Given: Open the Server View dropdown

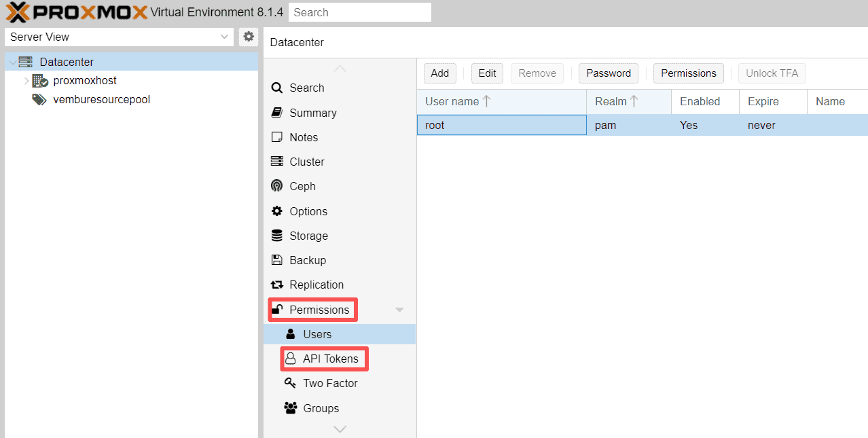Looking at the screenshot, I should coord(119,37).
